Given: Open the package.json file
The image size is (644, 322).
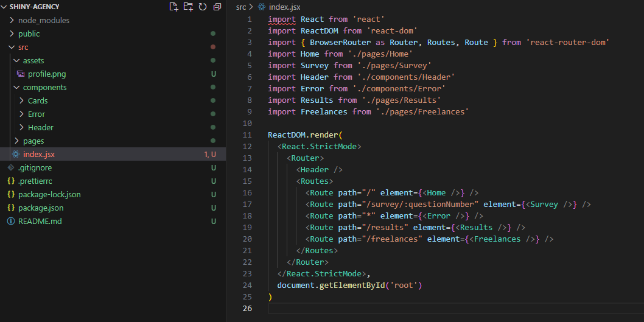Looking at the screenshot, I should pyautogui.click(x=41, y=208).
